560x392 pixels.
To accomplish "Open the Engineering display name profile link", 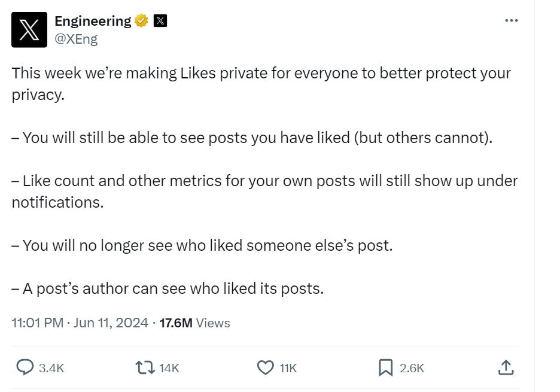I will pos(92,21).
